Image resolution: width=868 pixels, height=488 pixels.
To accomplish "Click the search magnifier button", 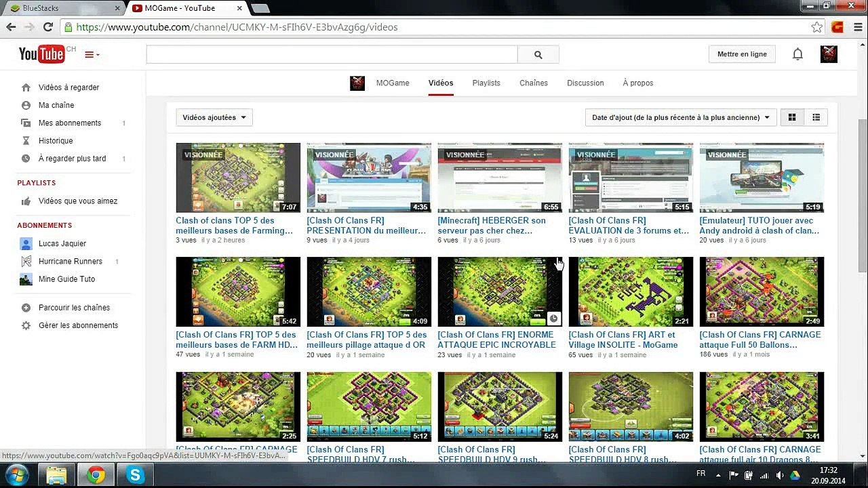I will [538, 55].
